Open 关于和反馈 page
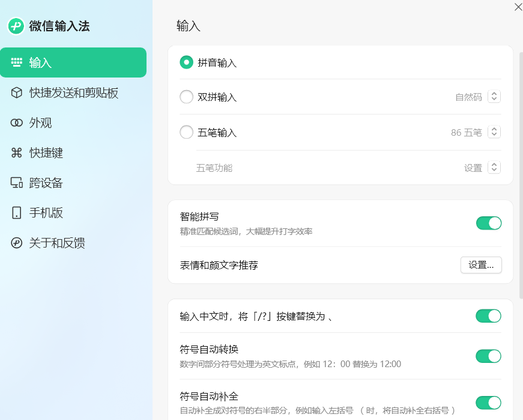This screenshot has height=420, width=523. pos(73,243)
